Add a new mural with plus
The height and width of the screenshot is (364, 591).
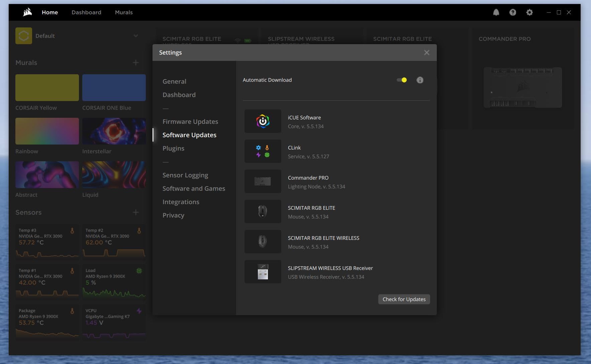click(x=136, y=63)
